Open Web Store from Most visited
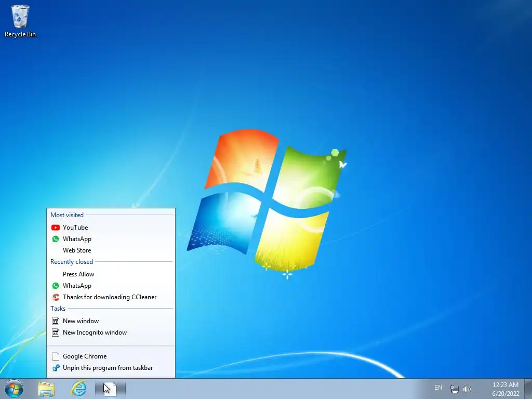 tap(111, 250)
